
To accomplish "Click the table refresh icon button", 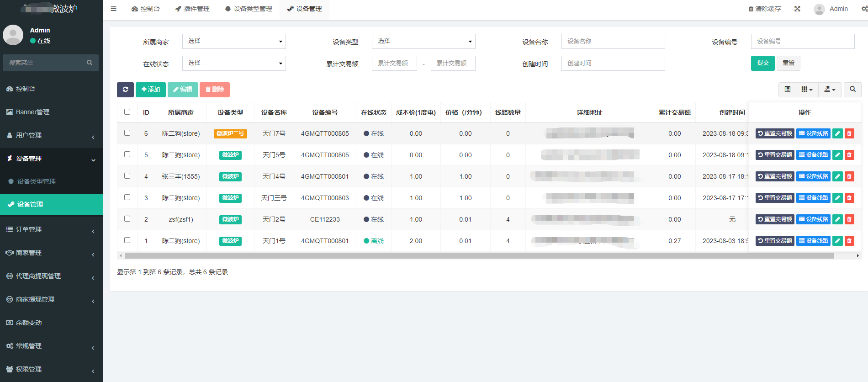I will pyautogui.click(x=125, y=90).
